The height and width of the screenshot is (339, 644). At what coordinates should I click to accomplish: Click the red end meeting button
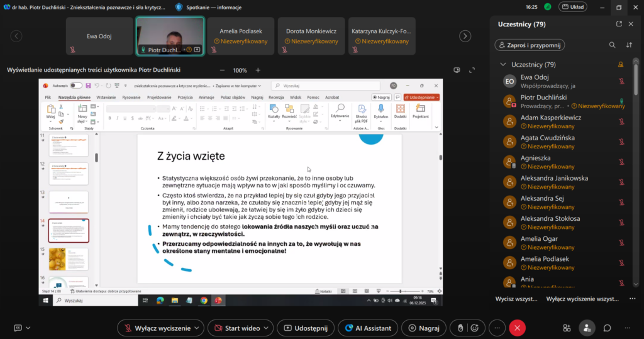coord(517,328)
